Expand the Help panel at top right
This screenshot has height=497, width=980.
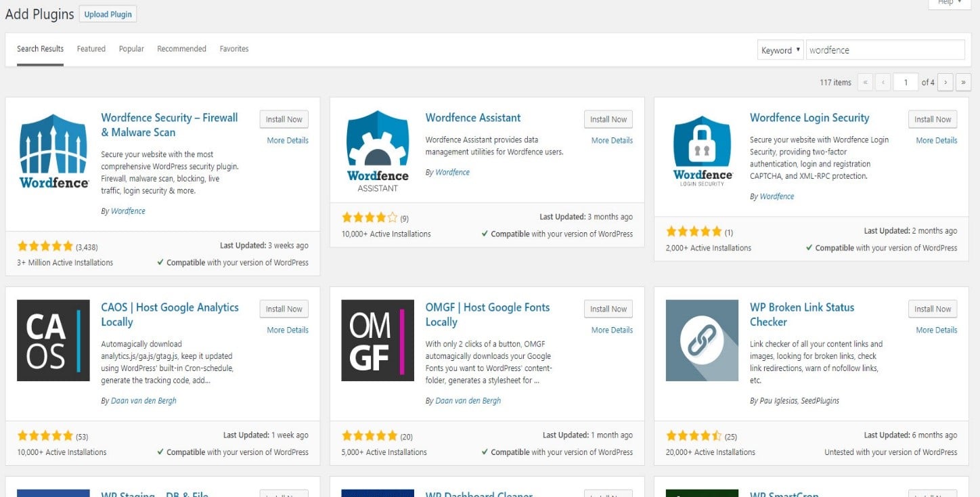point(948,3)
